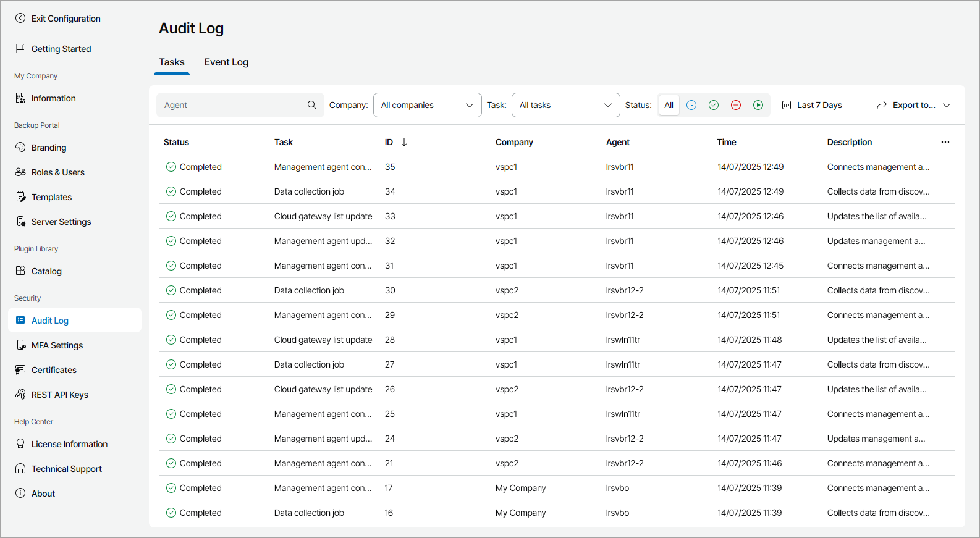980x538 pixels.
Task: Open Roles & Users from the sidebar
Action: pos(57,172)
